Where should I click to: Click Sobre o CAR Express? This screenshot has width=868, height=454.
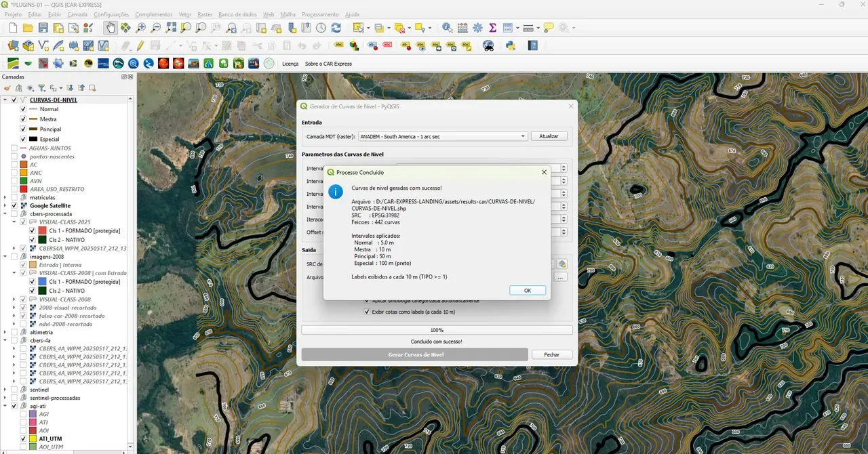click(328, 64)
